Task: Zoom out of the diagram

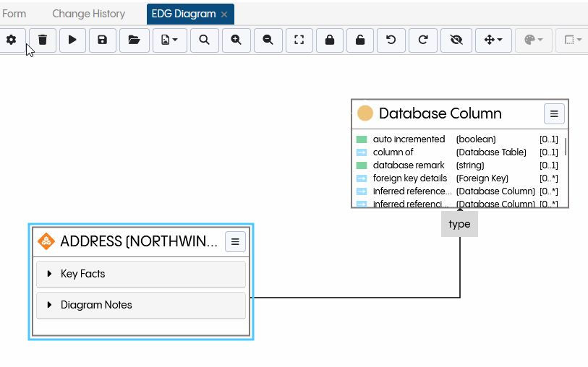Action: point(268,40)
